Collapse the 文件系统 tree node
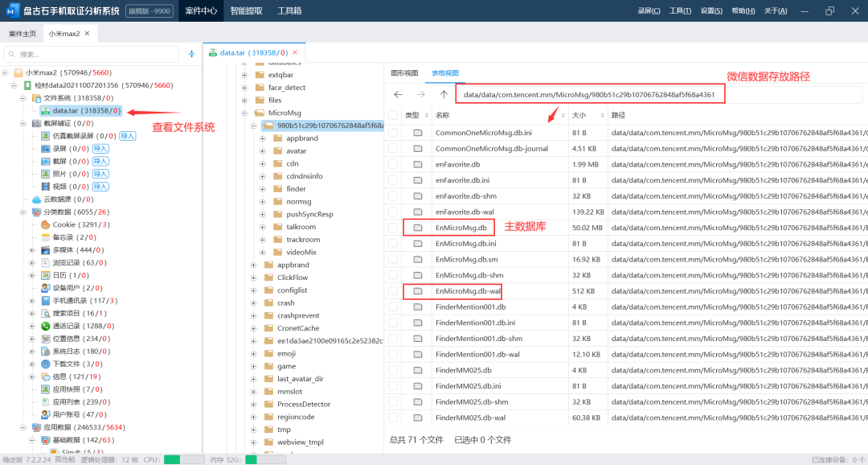 tap(23, 98)
